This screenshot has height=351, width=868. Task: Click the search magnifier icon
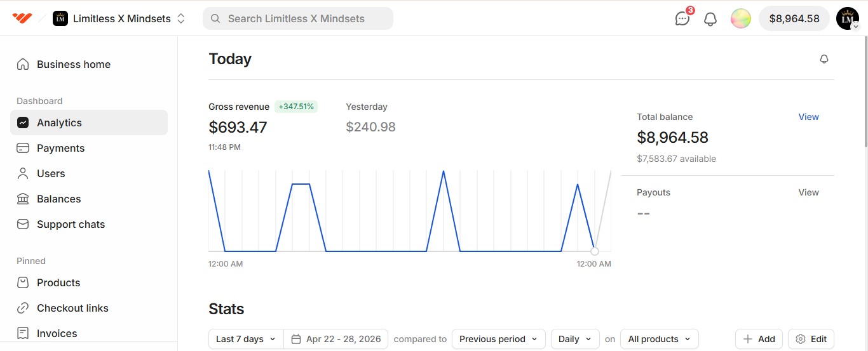pyautogui.click(x=215, y=18)
